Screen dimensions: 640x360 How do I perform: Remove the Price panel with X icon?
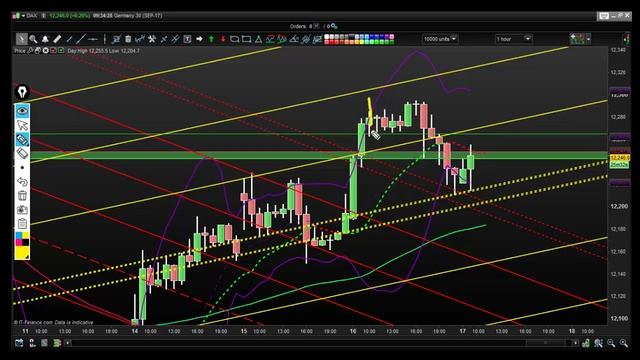45,51
